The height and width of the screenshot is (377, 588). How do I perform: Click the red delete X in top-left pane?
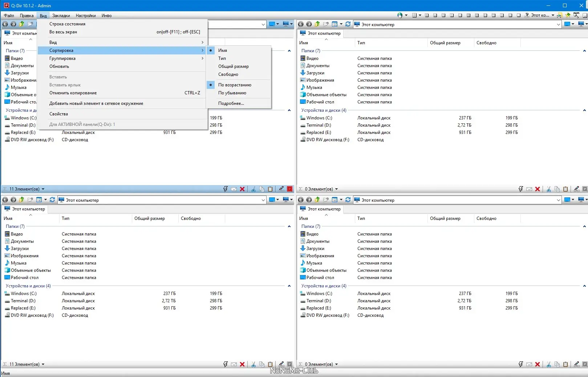pyautogui.click(x=242, y=189)
